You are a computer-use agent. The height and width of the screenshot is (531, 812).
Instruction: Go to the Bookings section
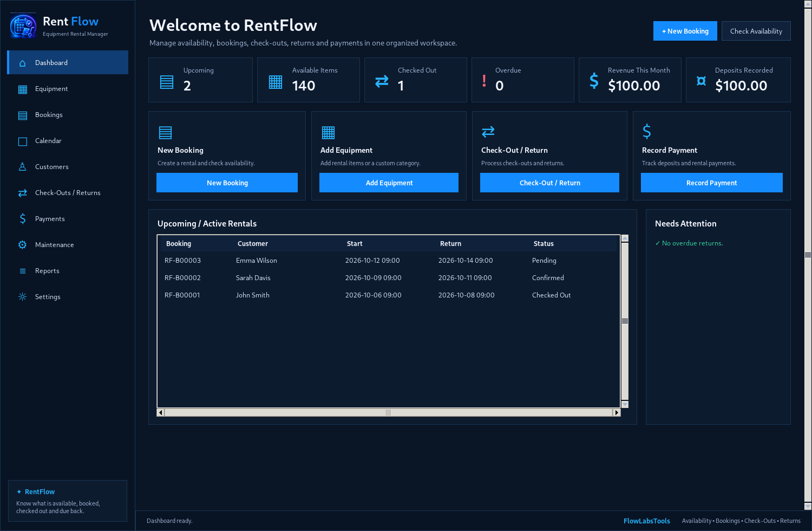68,115
